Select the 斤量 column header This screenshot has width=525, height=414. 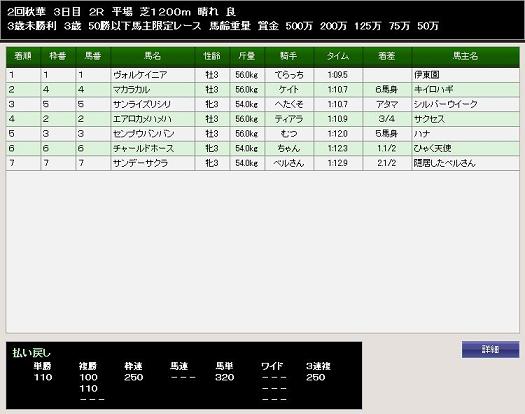(x=247, y=57)
